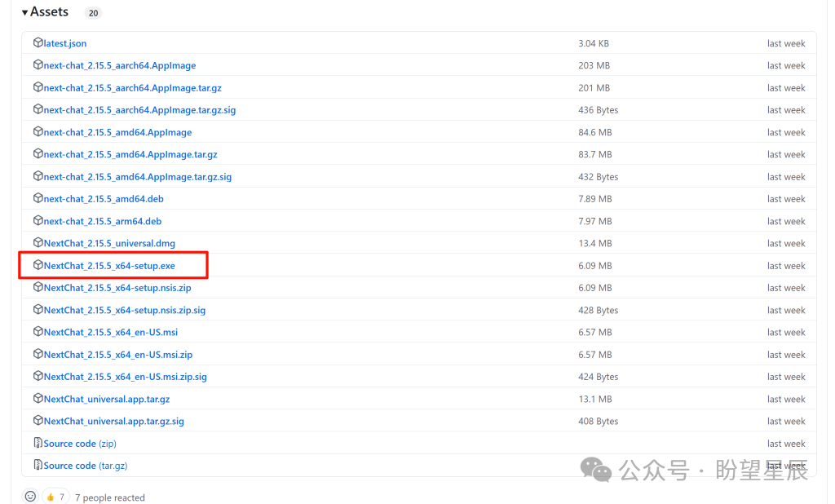Click package icon next to next-chat_2.15.5_aarch64.AppImage
Screen dimensions: 835x504
pyautogui.click(x=38, y=65)
